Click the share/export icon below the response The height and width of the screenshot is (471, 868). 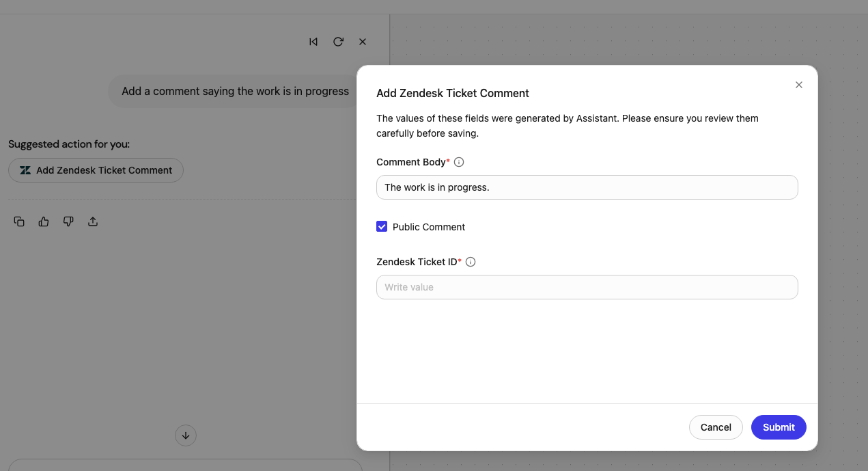(93, 221)
